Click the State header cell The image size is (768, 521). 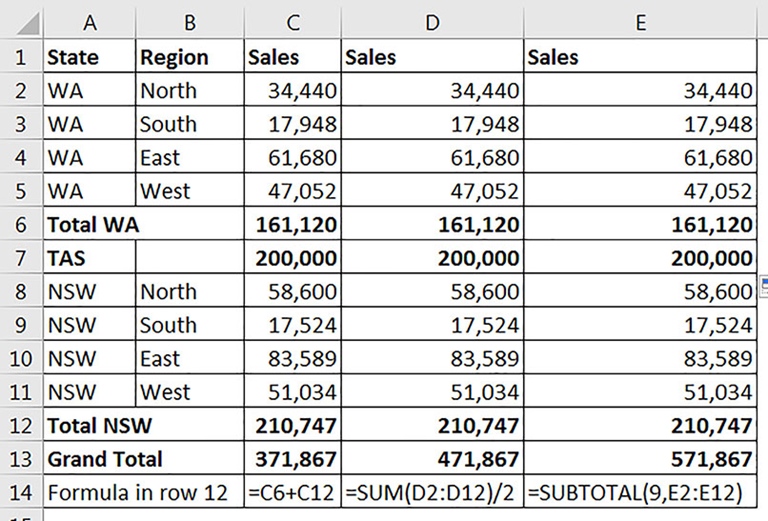coord(90,57)
